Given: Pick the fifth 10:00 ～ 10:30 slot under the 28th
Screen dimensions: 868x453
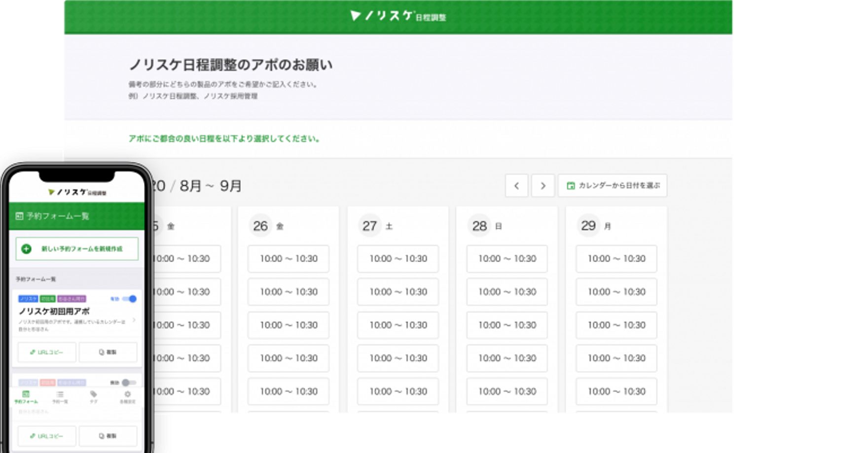Looking at the screenshot, I should point(507,391).
